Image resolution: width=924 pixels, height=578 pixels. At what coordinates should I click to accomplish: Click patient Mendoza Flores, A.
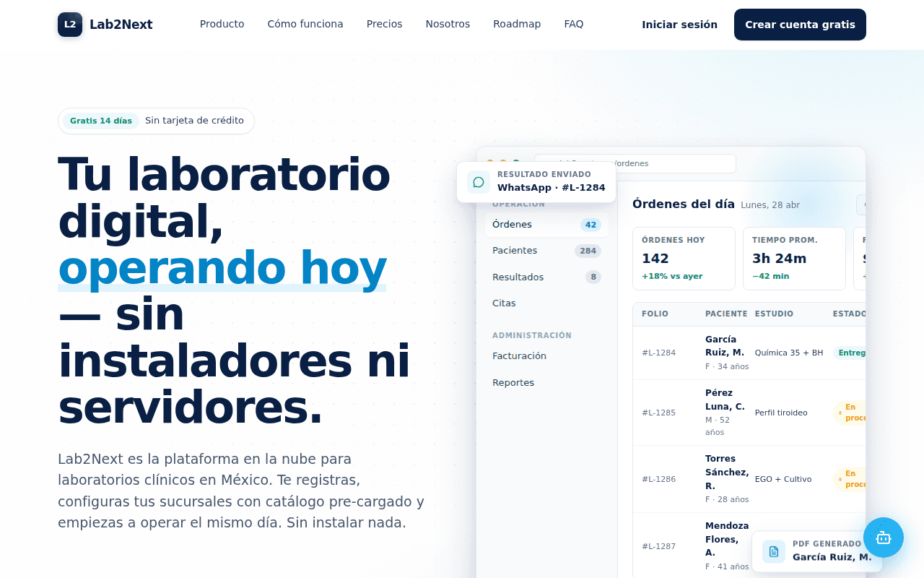pyautogui.click(x=727, y=540)
